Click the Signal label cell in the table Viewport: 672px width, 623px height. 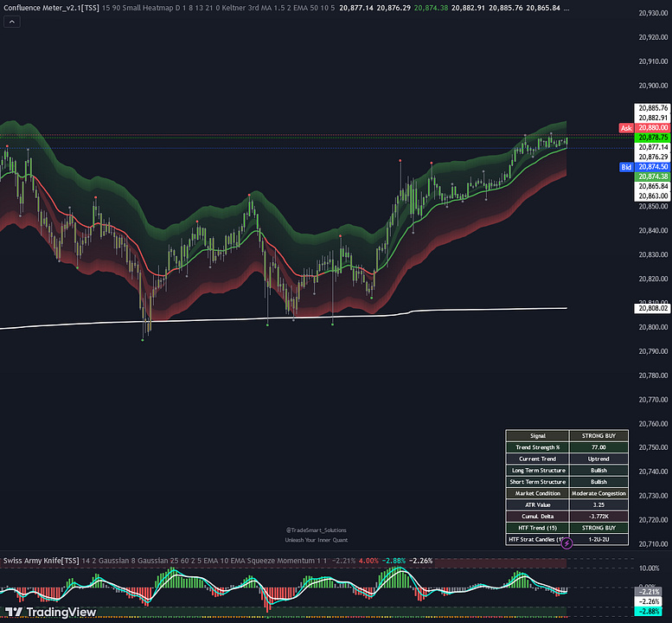537,435
